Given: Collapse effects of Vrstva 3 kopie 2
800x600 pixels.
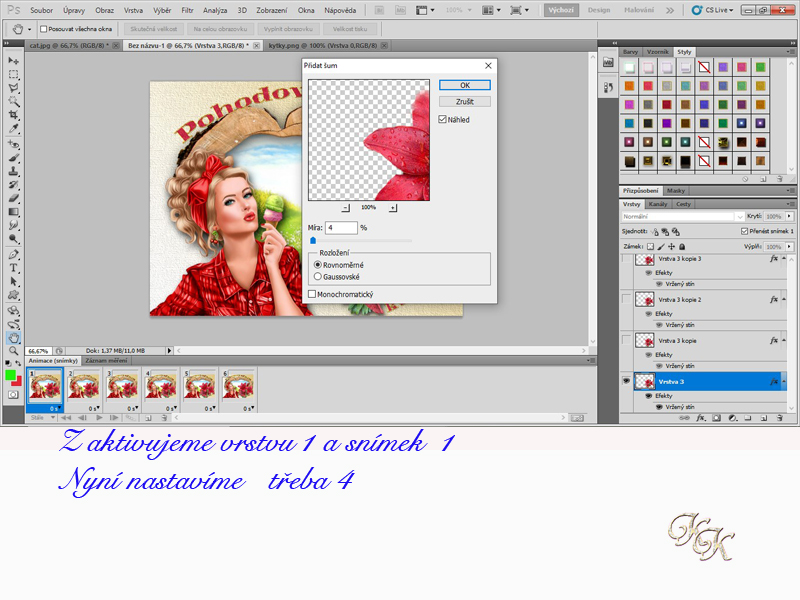Looking at the screenshot, I should (784, 299).
